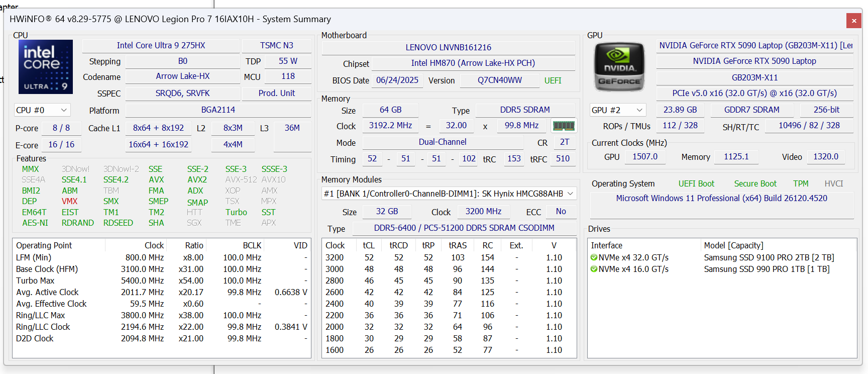Click green status icon for NVMe x4 16.0 GT/s

tap(594, 269)
